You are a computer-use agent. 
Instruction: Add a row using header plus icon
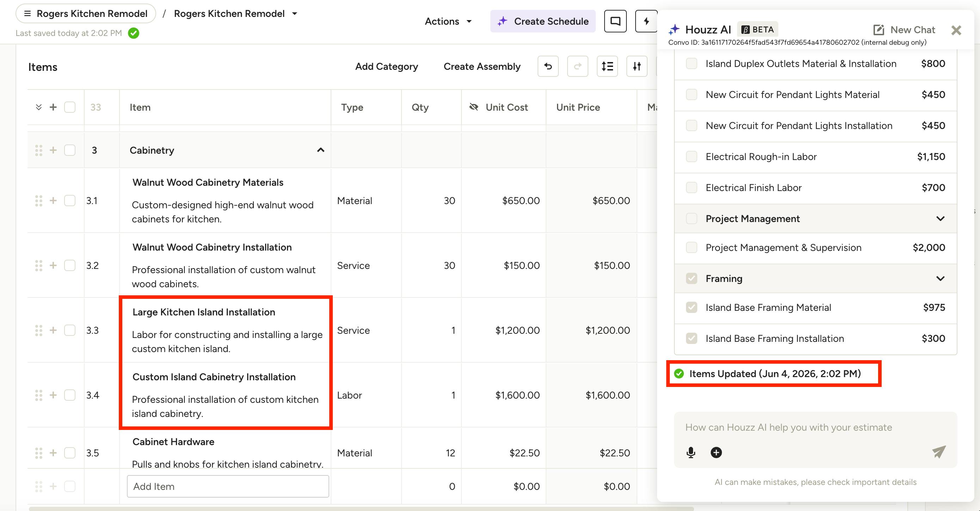pos(53,107)
